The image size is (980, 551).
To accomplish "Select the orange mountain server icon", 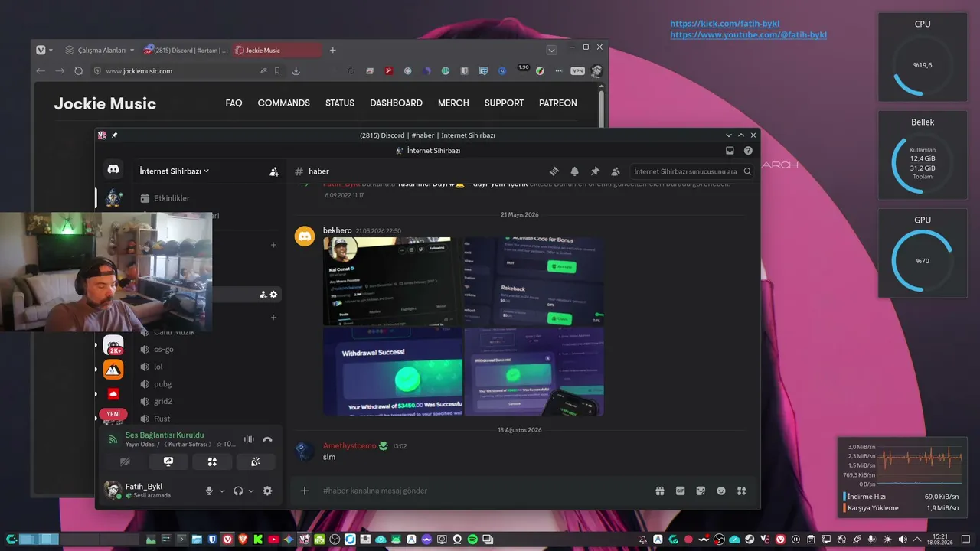I will [113, 370].
